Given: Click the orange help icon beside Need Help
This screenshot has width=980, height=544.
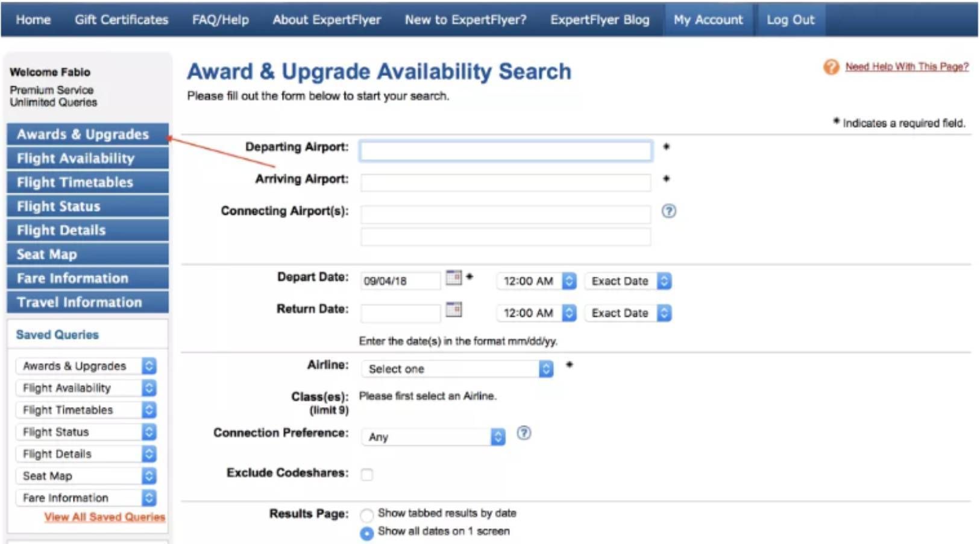Looking at the screenshot, I should tap(831, 67).
